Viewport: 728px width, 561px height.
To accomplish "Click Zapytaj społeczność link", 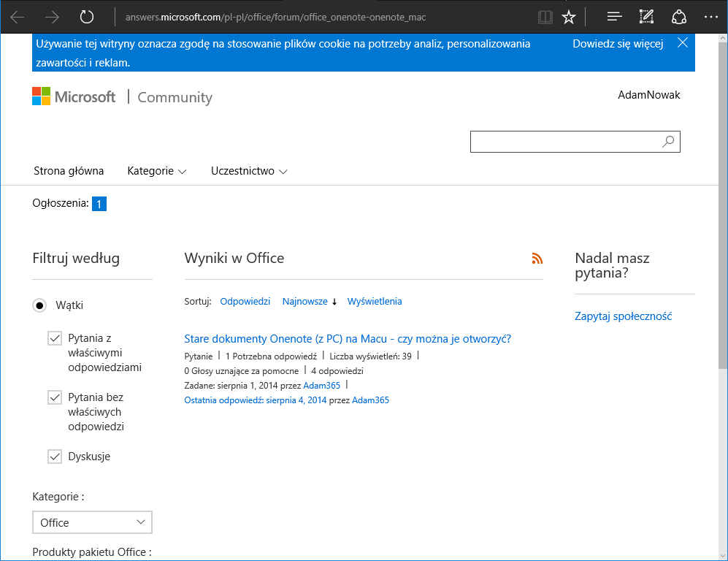I will (x=623, y=316).
